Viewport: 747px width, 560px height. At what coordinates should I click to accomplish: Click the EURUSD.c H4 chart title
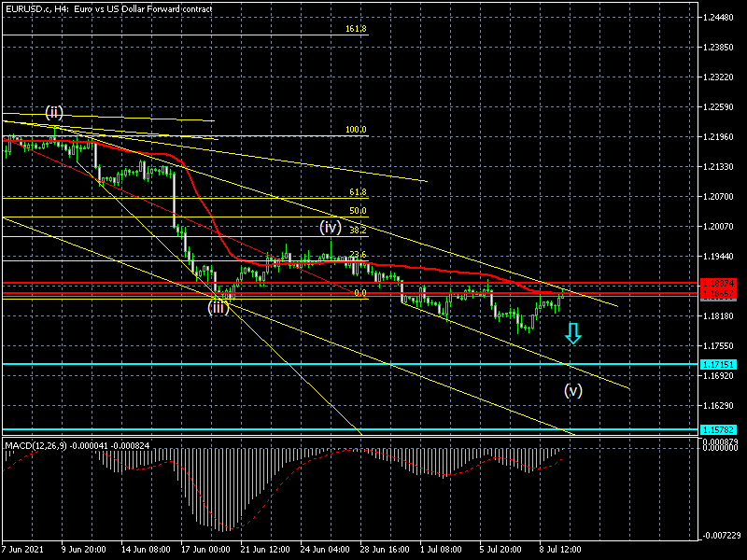[107, 8]
